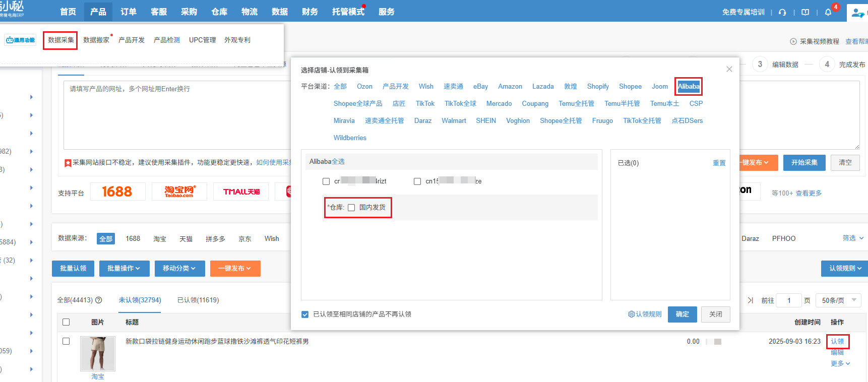The image size is (868, 382).
Task: Open the 50条/页 page size dropdown
Action: point(839,300)
